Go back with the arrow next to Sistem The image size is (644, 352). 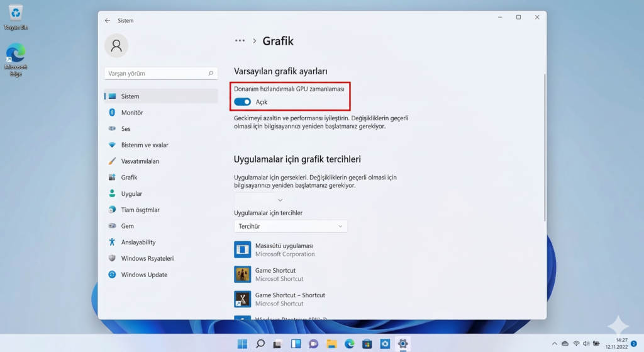tap(108, 20)
